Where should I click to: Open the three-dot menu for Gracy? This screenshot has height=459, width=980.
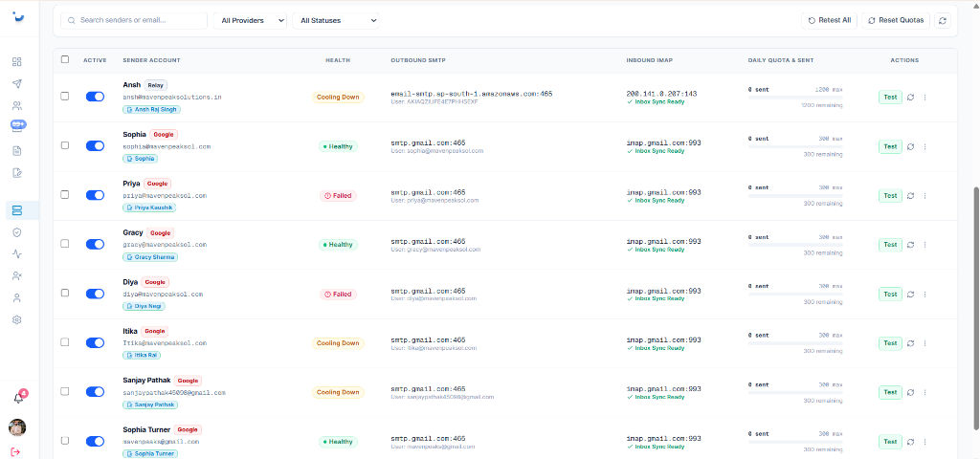[x=925, y=245]
